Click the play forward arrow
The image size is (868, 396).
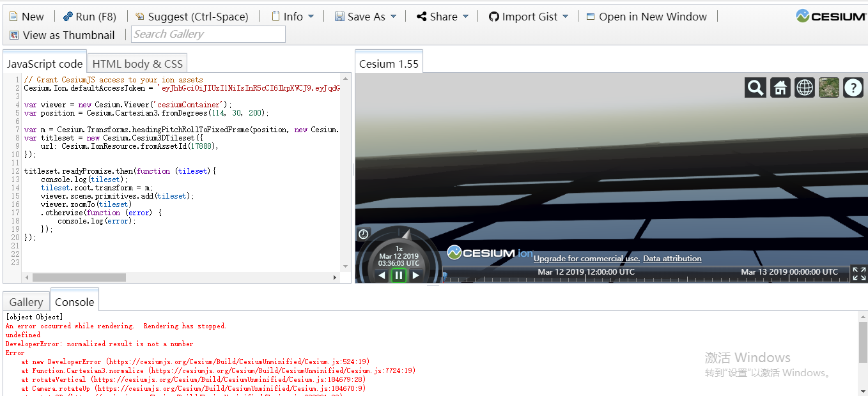415,275
